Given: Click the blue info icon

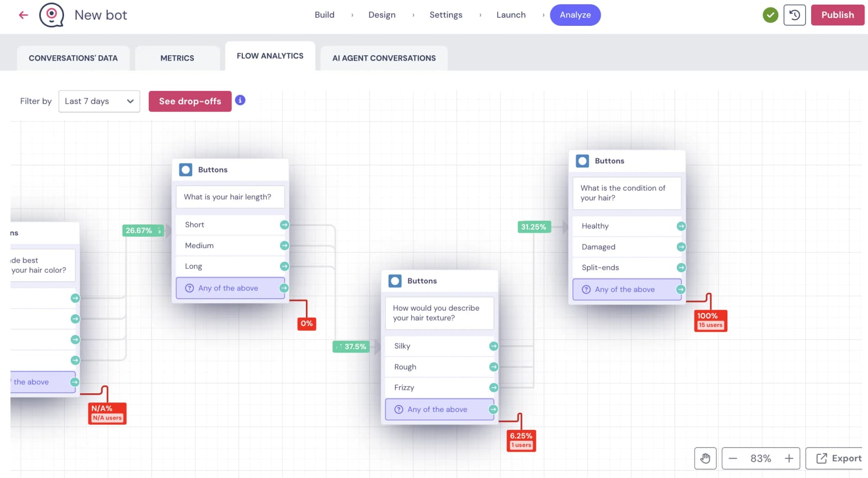Looking at the screenshot, I should [x=240, y=100].
